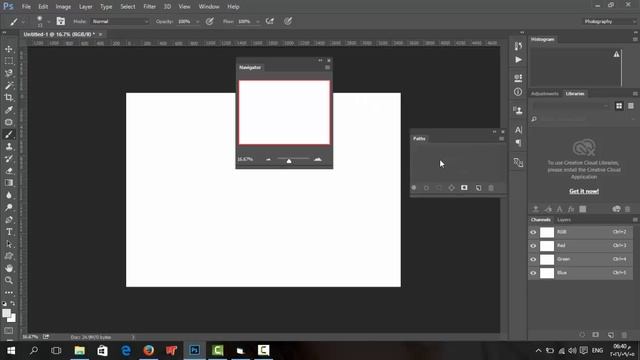This screenshot has height=360, width=640.
Task: Open the File menu
Action: (x=26, y=7)
